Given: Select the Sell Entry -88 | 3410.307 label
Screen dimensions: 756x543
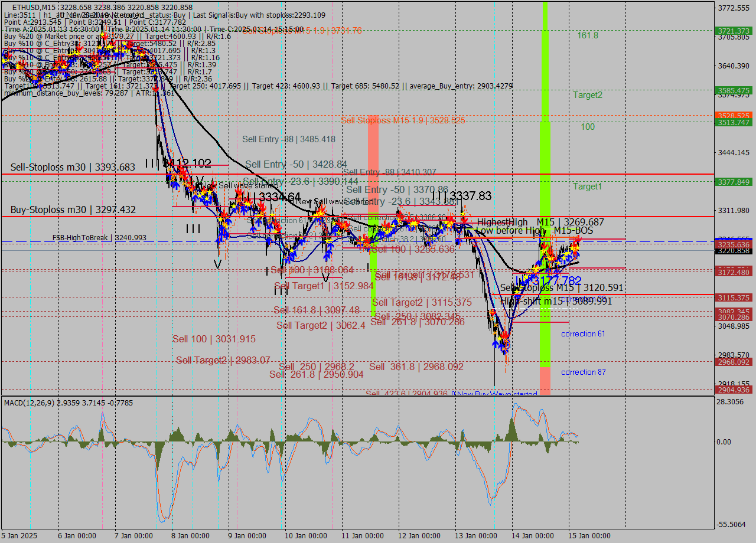Looking at the screenshot, I should [390, 172].
